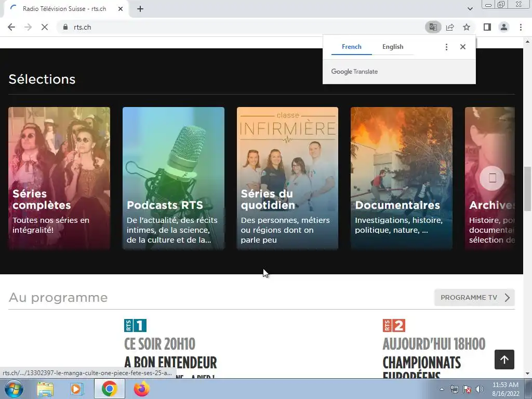Click the browser forward arrow
This screenshot has width=532, height=399.
pyautogui.click(x=28, y=27)
